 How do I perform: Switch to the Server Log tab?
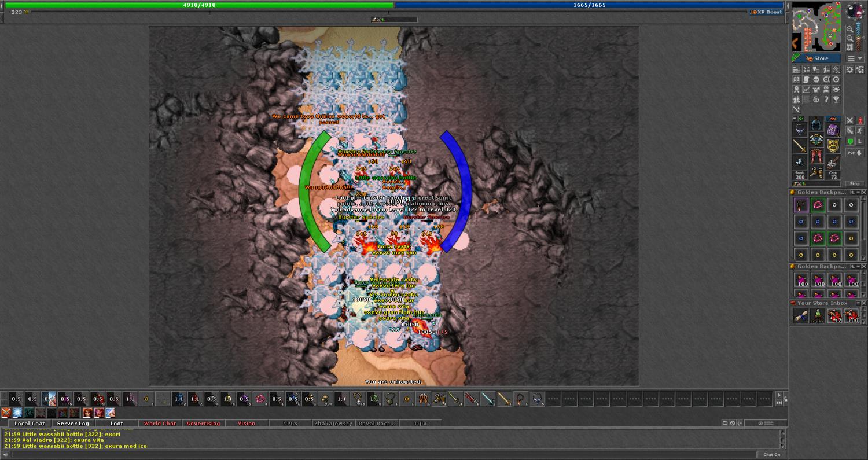pos(73,424)
